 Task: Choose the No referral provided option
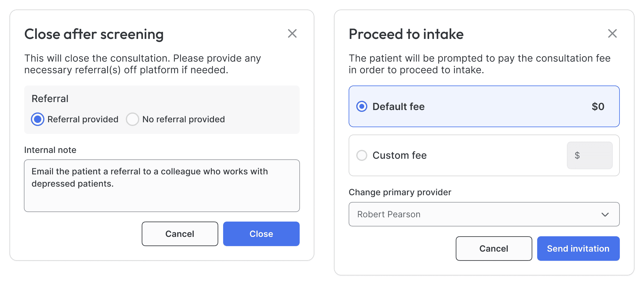(x=133, y=119)
